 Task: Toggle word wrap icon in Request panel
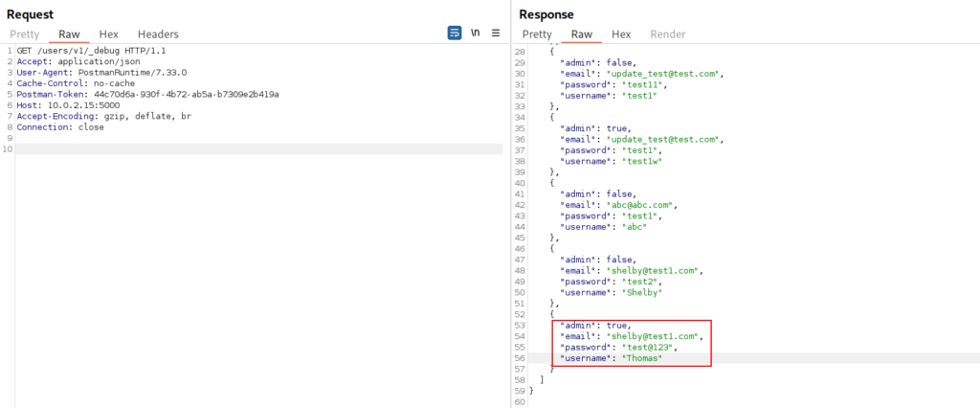coord(455,34)
